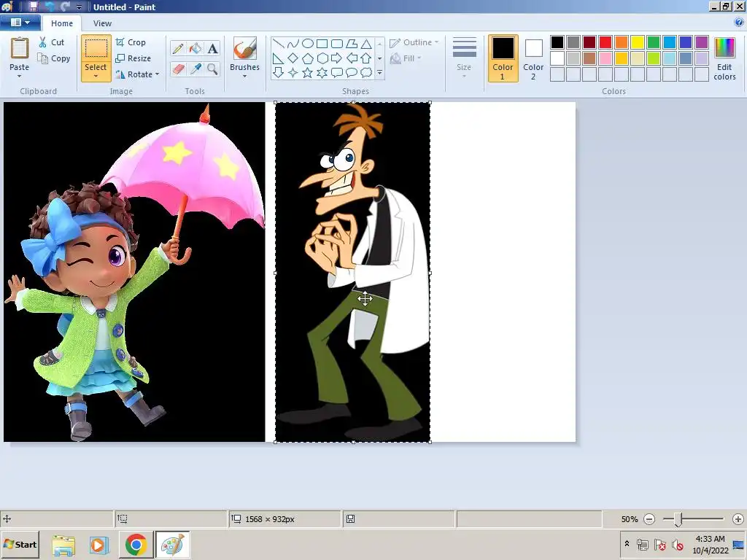This screenshot has height=560, width=747.
Task: Choose the Oval shape
Action: pyautogui.click(x=308, y=44)
